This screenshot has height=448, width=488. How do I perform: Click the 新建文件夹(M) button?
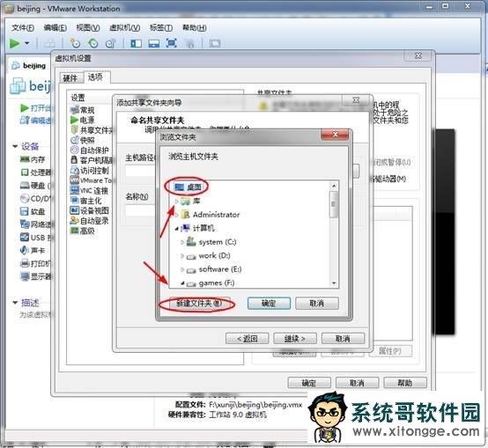[x=199, y=303]
